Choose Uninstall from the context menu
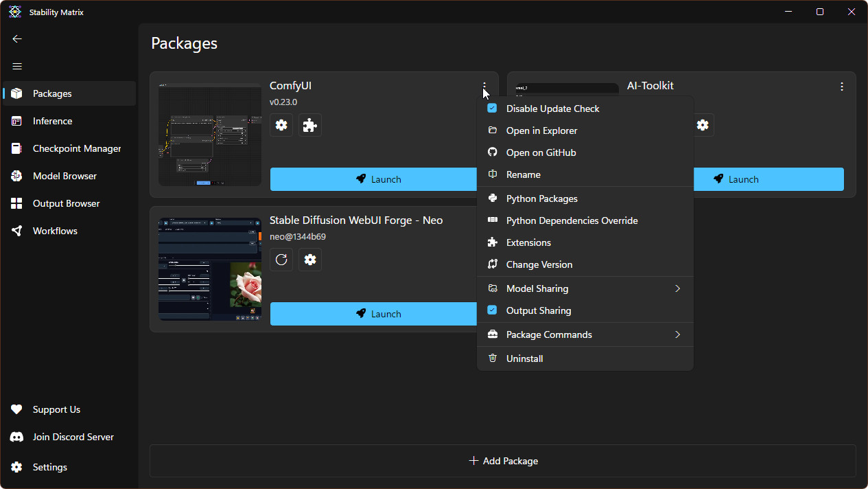Image resolution: width=868 pixels, height=489 pixels. pyautogui.click(x=585, y=359)
